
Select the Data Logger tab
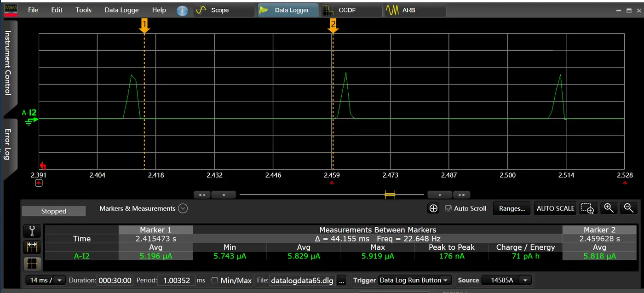(288, 10)
